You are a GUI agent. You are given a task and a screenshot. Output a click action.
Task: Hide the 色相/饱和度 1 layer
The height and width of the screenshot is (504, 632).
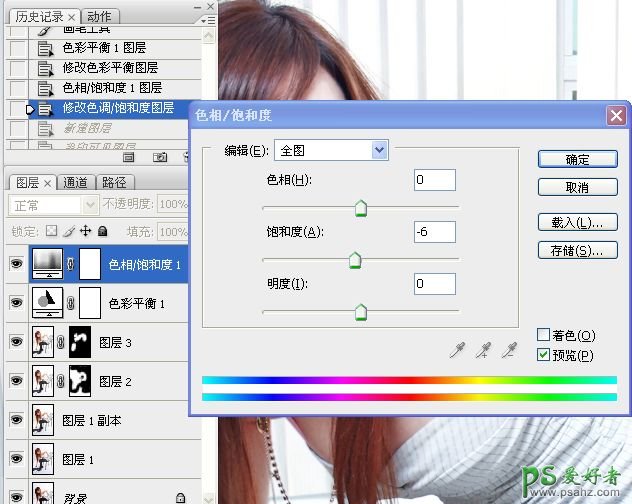click(x=17, y=264)
